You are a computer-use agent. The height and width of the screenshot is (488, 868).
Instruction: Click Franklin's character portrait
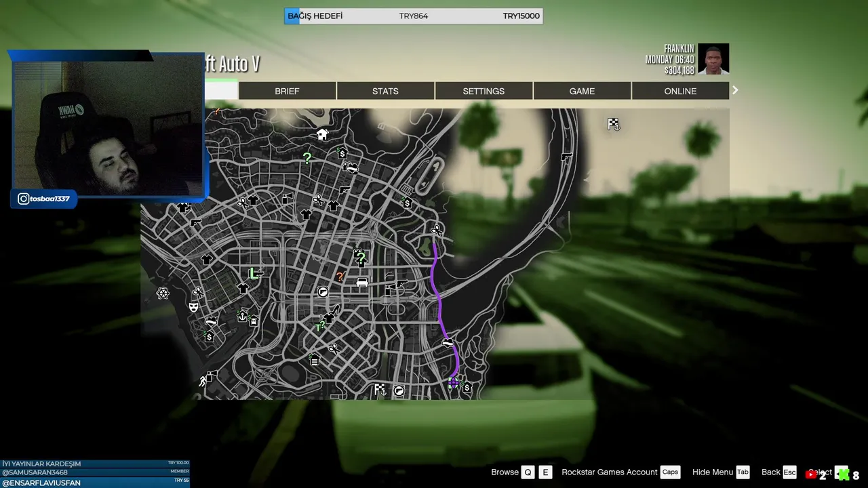pyautogui.click(x=713, y=60)
